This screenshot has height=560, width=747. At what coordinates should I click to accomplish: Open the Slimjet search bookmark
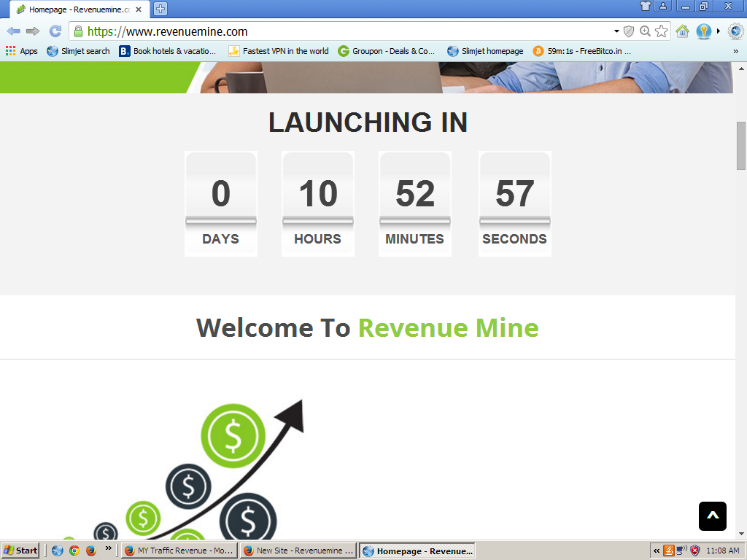pos(78,51)
